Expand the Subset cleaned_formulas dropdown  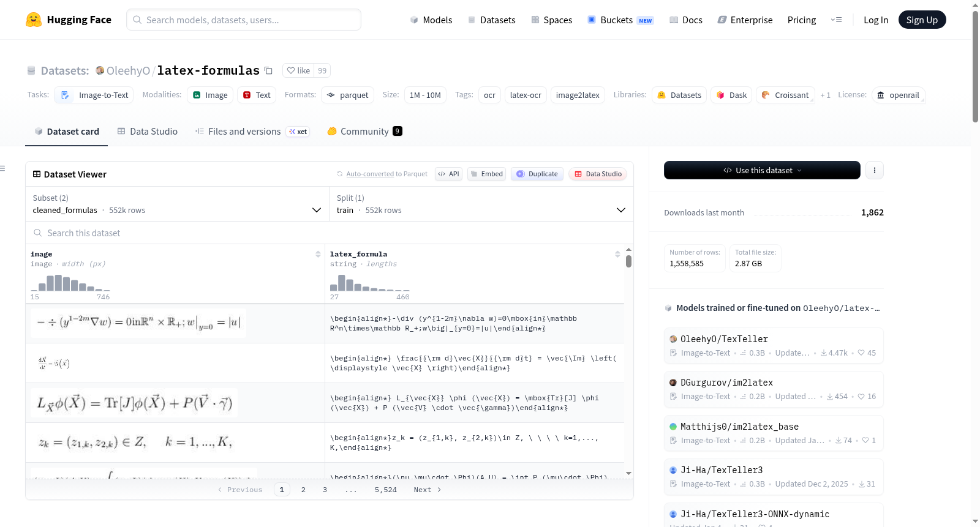click(x=177, y=204)
